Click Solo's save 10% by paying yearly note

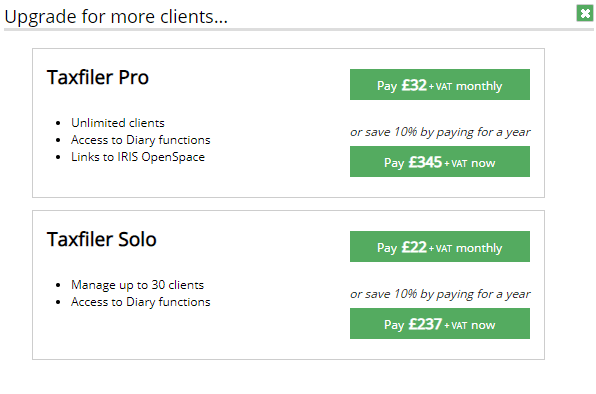(x=440, y=294)
